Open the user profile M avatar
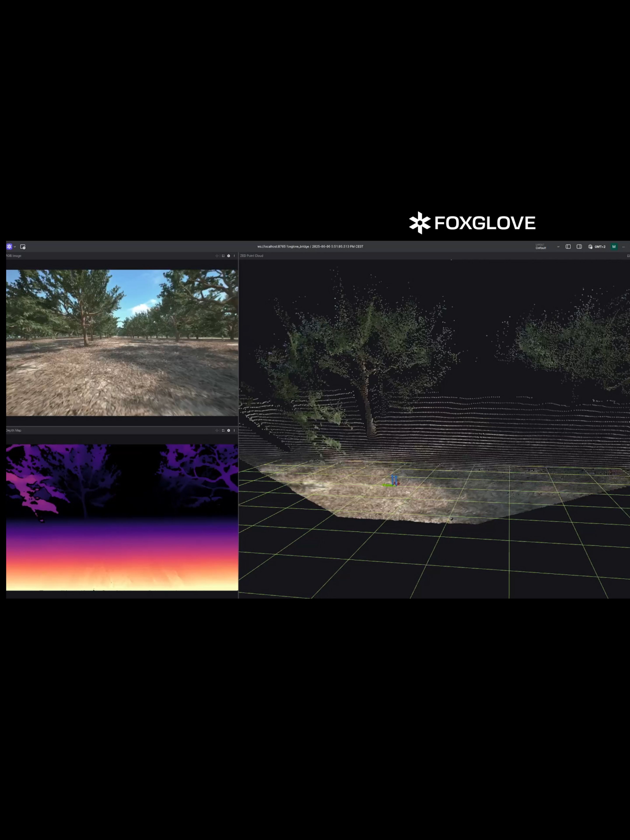The image size is (630, 840). [x=614, y=247]
